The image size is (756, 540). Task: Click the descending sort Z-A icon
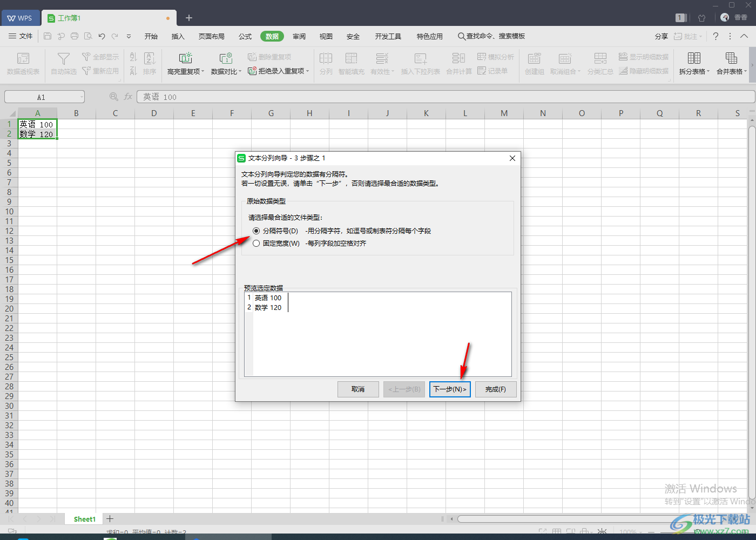(133, 71)
